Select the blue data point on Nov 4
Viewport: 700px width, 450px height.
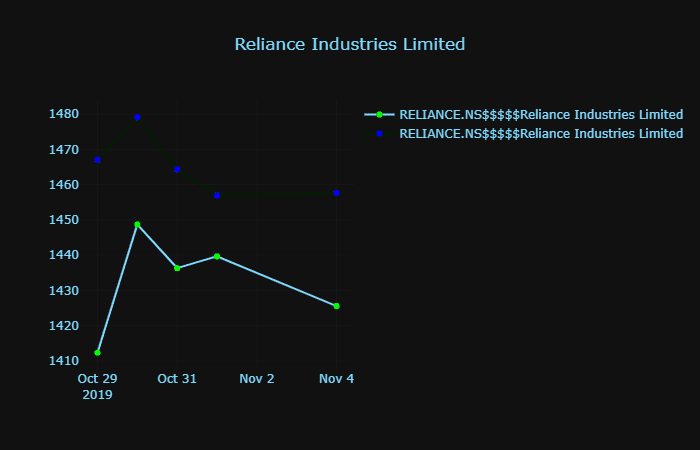click(x=337, y=193)
